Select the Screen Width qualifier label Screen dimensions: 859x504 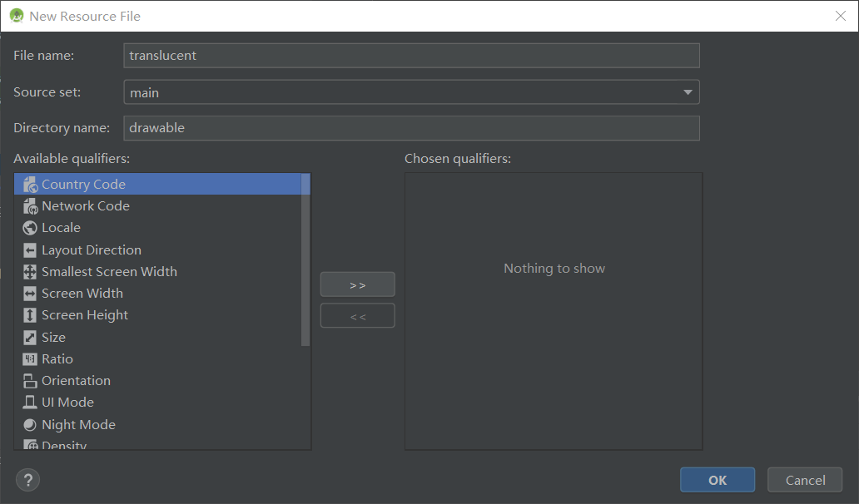tap(82, 294)
